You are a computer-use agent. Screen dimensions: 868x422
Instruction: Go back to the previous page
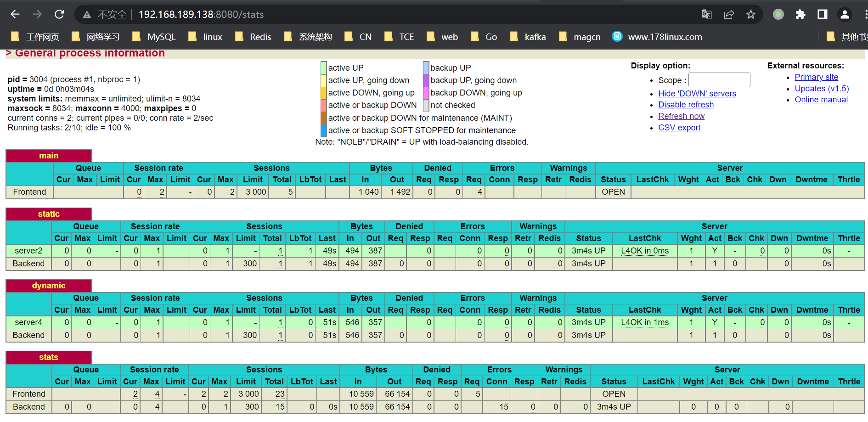coord(15,14)
